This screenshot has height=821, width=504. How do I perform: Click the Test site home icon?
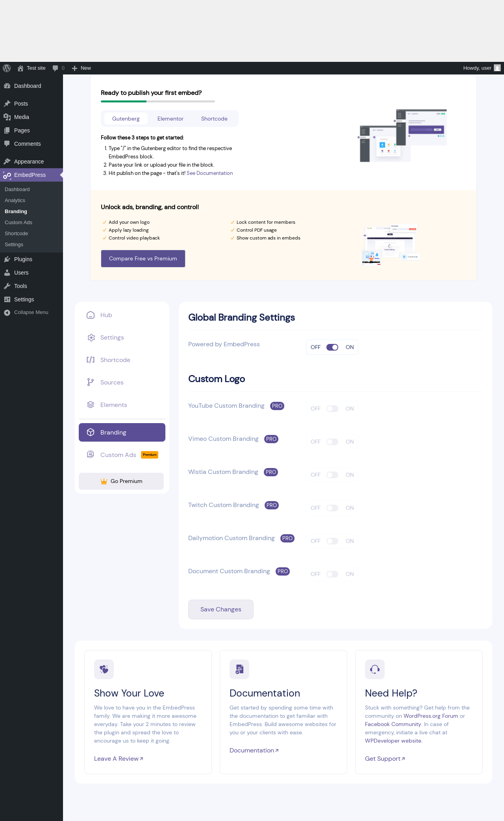coord(20,68)
